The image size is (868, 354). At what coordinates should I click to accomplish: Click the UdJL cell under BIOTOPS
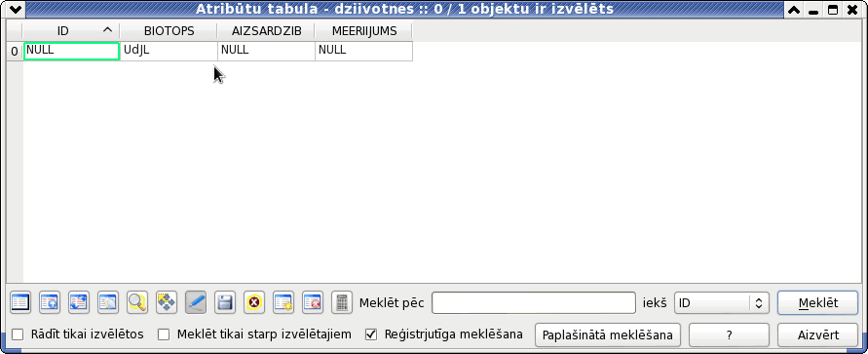click(169, 51)
